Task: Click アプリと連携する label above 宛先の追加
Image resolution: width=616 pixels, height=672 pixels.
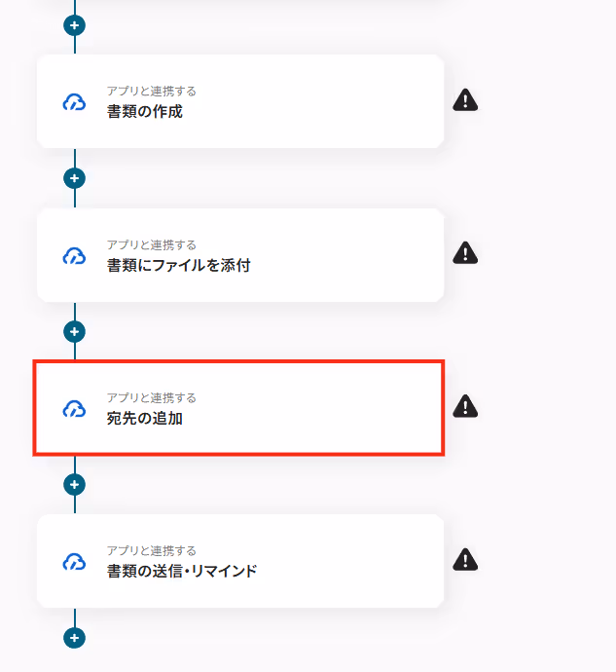Action: tap(152, 398)
